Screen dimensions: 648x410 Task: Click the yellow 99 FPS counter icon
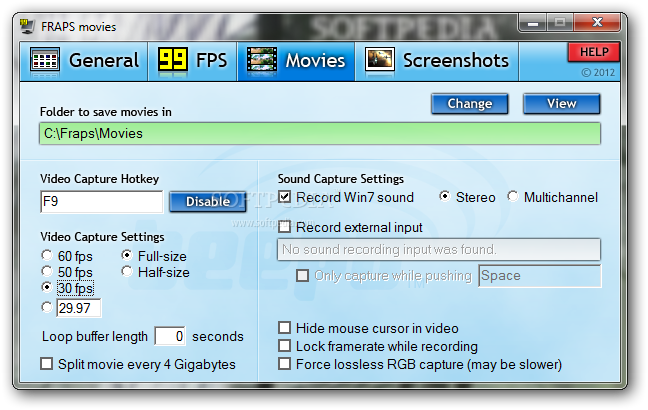(x=173, y=60)
